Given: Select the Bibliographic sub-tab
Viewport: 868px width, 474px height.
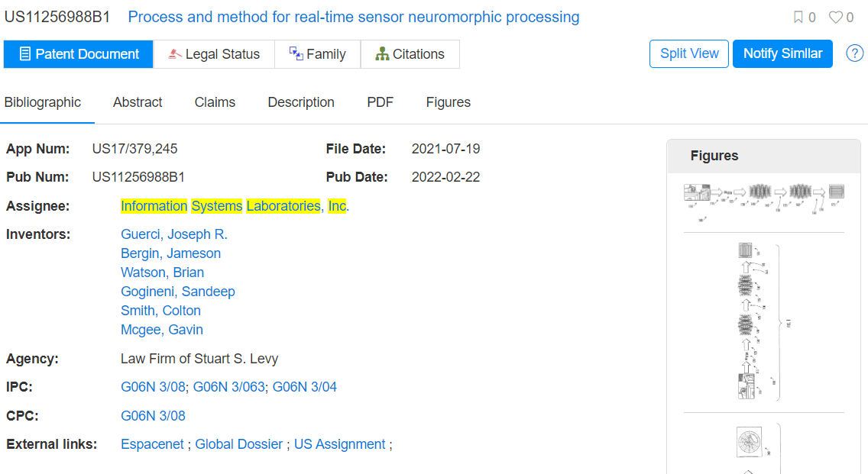Looking at the screenshot, I should [43, 102].
